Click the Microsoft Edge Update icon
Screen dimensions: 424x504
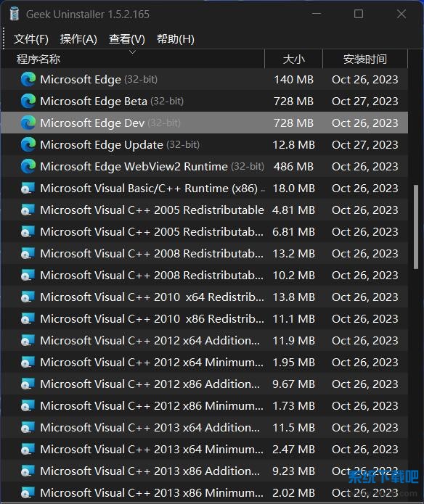[28, 144]
